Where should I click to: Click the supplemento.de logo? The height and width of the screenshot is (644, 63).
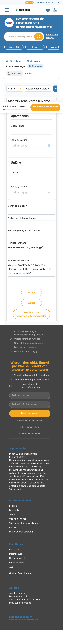[23, 10]
